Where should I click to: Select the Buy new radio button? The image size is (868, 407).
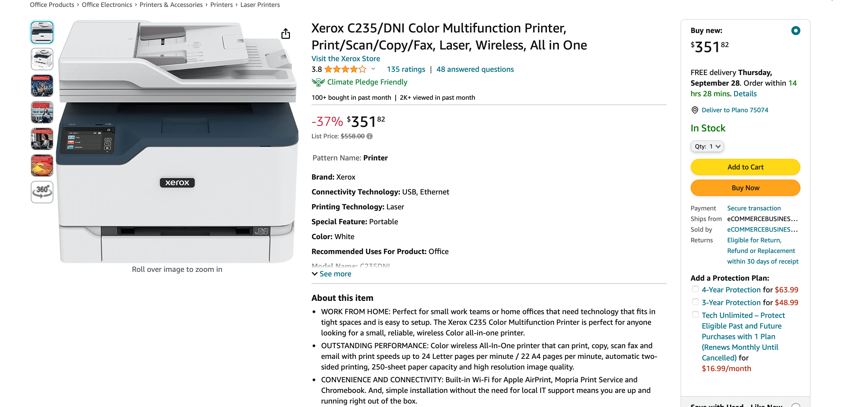pyautogui.click(x=795, y=31)
